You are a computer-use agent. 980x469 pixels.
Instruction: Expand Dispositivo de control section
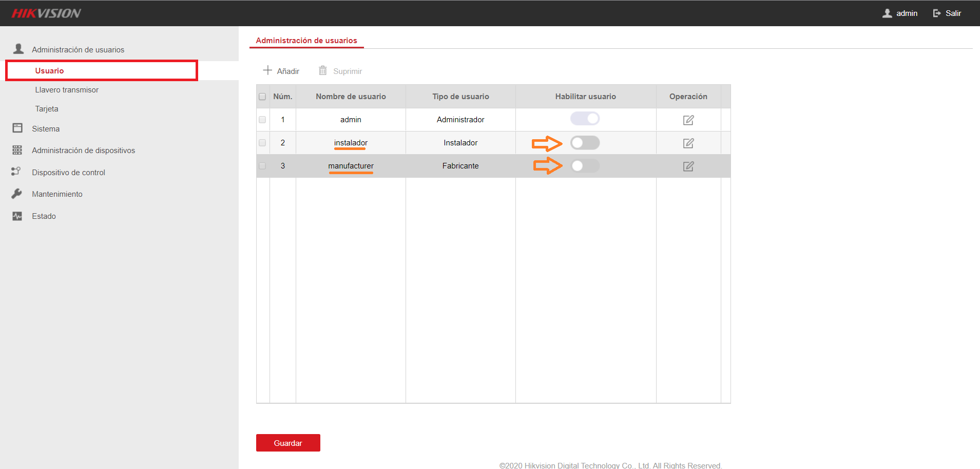coord(68,173)
